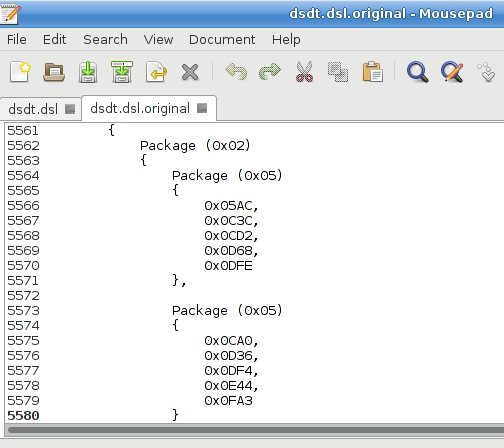This screenshot has height=448, width=504.
Task: Undo the last change
Action: (236, 72)
